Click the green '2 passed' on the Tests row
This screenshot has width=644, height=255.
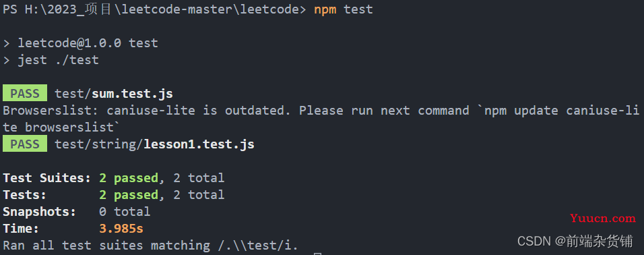pos(129,196)
